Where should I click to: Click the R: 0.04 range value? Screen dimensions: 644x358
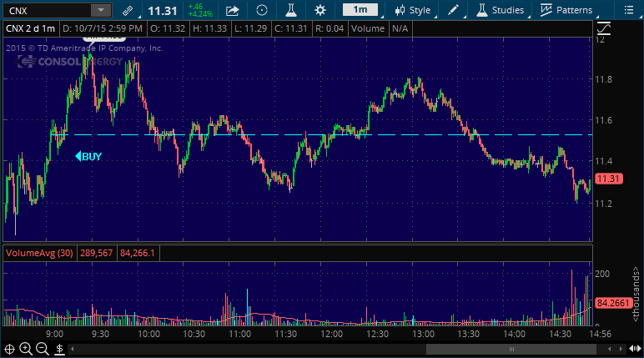coord(330,28)
